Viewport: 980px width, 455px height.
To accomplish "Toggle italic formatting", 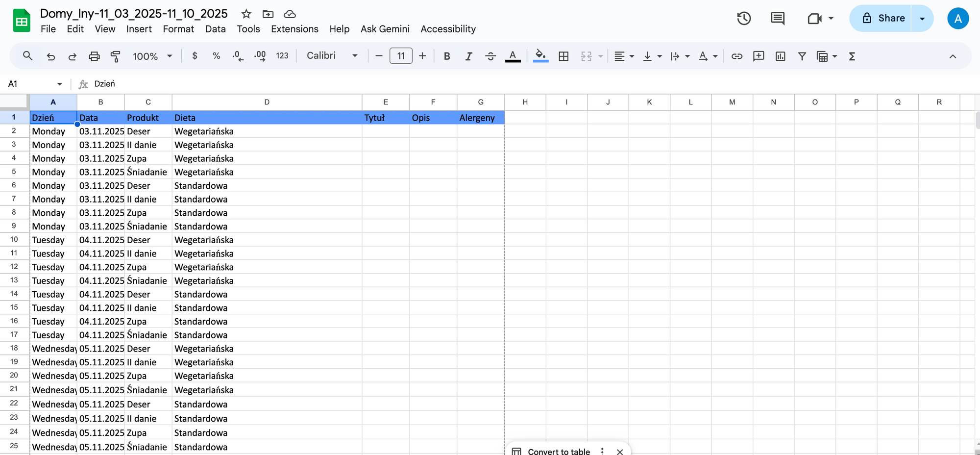I will click(x=468, y=56).
